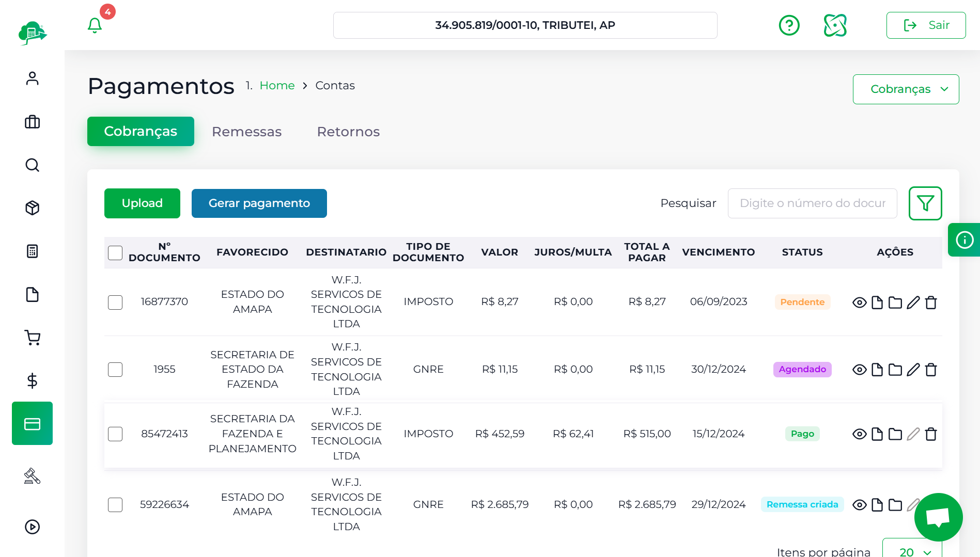Edit document 1955 with pencil icon
980x557 pixels.
coord(913,370)
